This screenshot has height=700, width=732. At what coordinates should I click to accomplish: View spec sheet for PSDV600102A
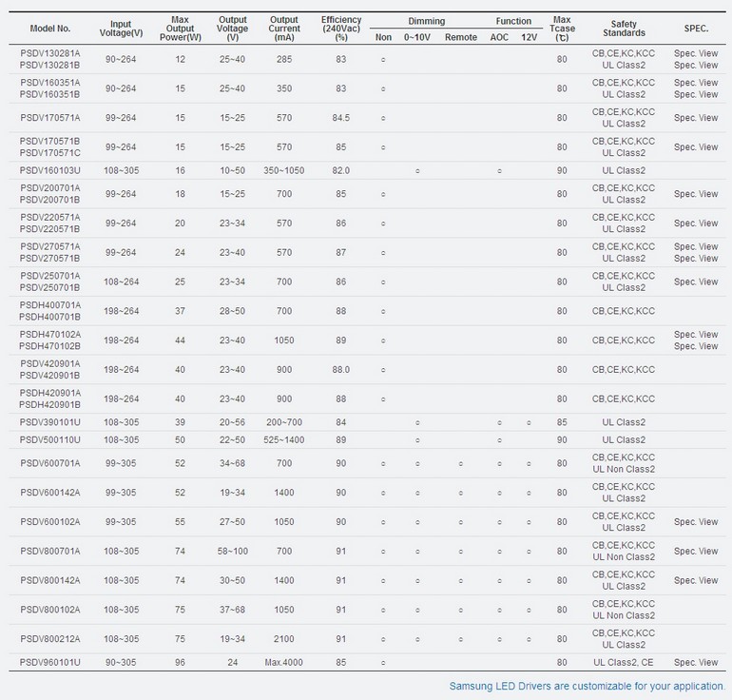(x=696, y=522)
